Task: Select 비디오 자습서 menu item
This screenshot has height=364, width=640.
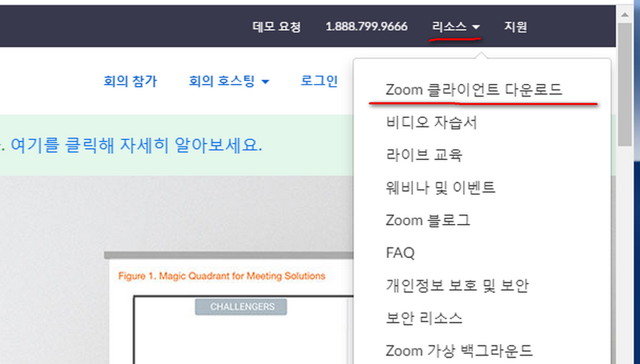Action: click(x=431, y=122)
